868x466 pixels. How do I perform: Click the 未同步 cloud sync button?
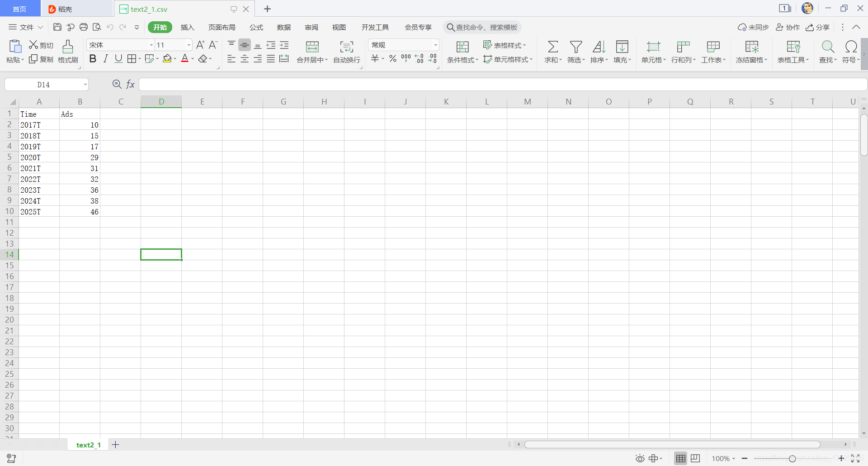pos(753,27)
